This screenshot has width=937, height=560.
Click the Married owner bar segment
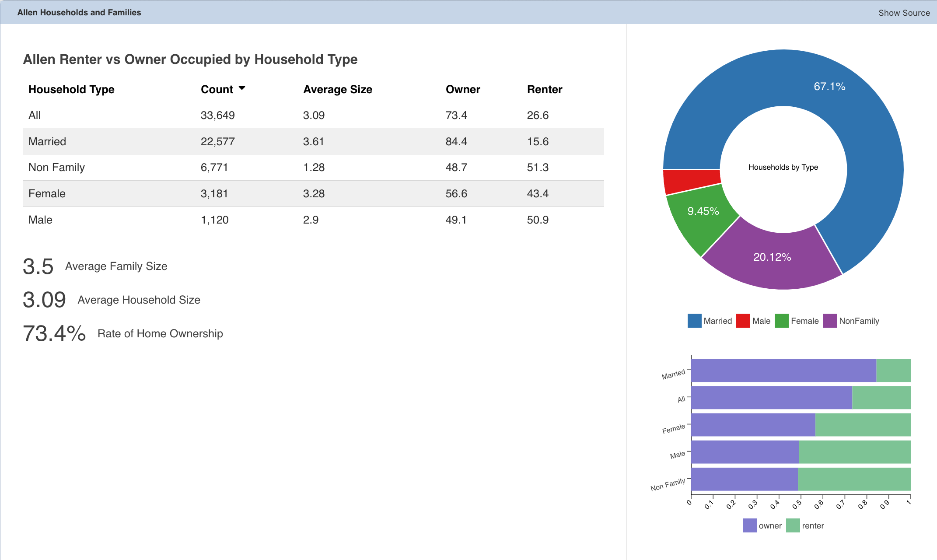tap(783, 371)
